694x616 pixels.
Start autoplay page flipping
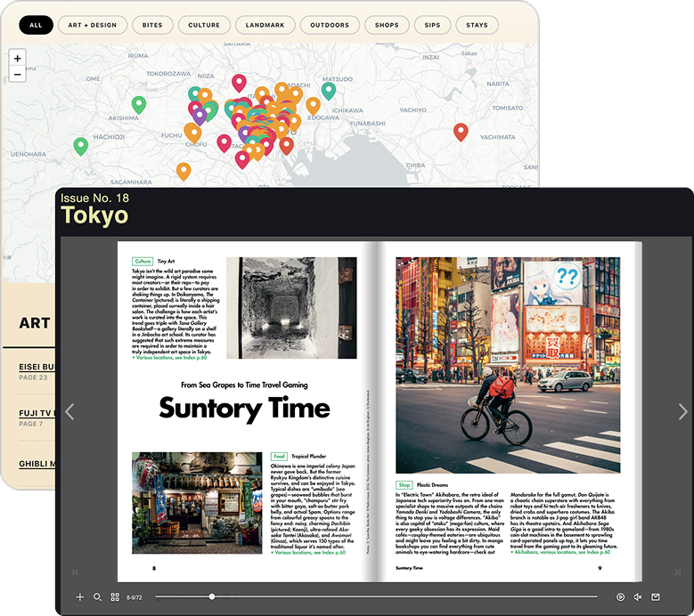[x=621, y=597]
